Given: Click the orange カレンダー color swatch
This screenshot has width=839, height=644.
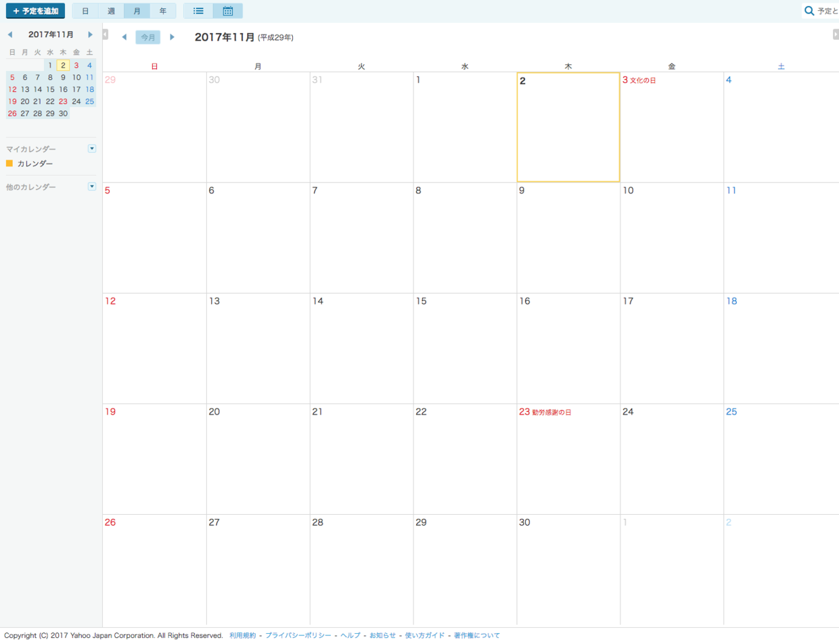Looking at the screenshot, I should click(9, 163).
